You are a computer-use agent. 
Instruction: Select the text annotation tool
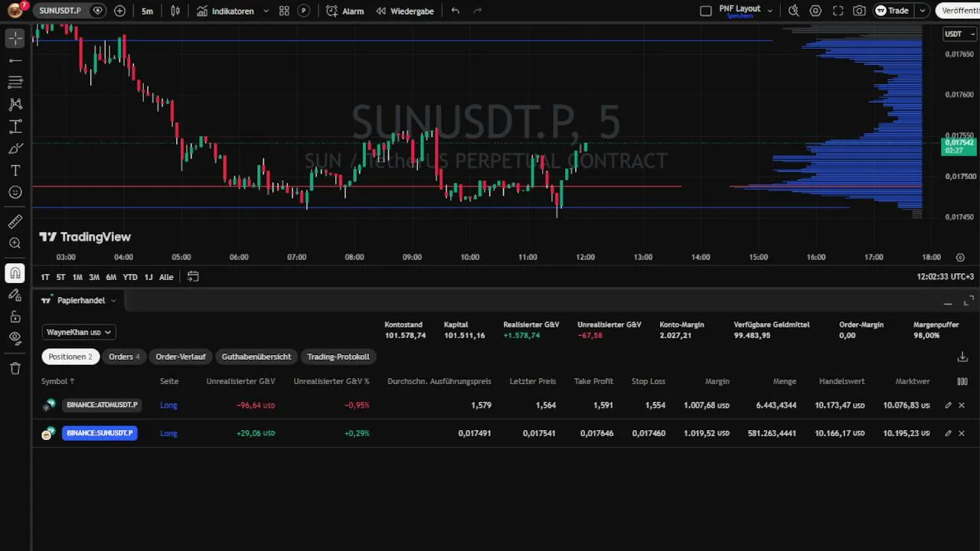click(x=15, y=170)
